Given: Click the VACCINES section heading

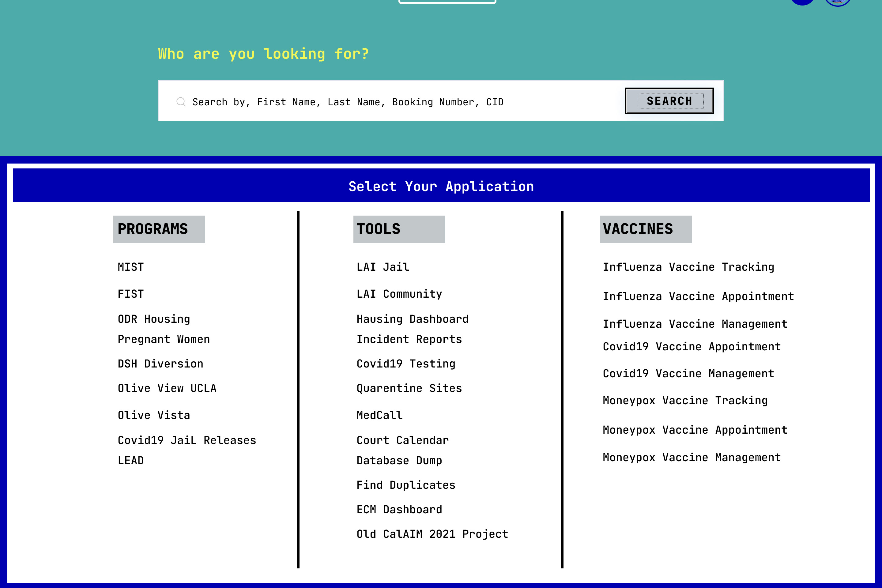Looking at the screenshot, I should 646,229.
